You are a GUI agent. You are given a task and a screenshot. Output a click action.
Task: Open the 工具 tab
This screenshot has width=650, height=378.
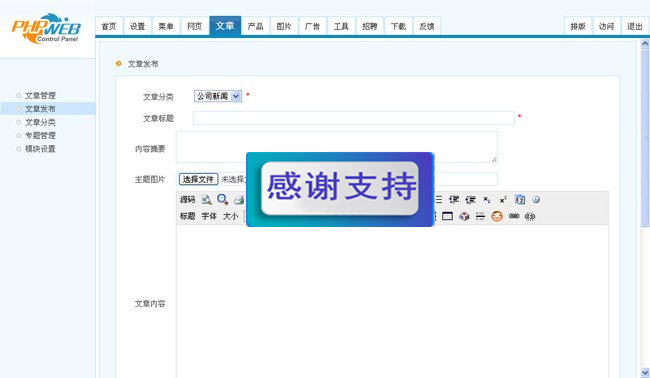(x=341, y=27)
